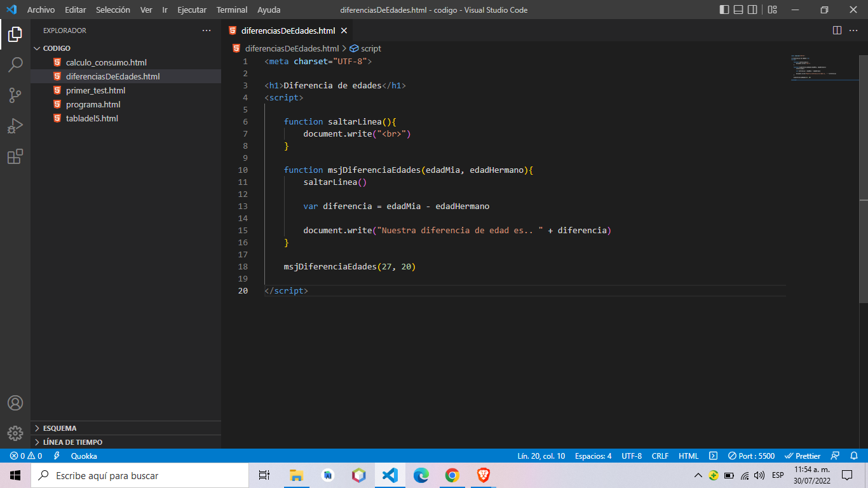
Task: Open Google Chrome from taskbar
Action: click(452, 475)
